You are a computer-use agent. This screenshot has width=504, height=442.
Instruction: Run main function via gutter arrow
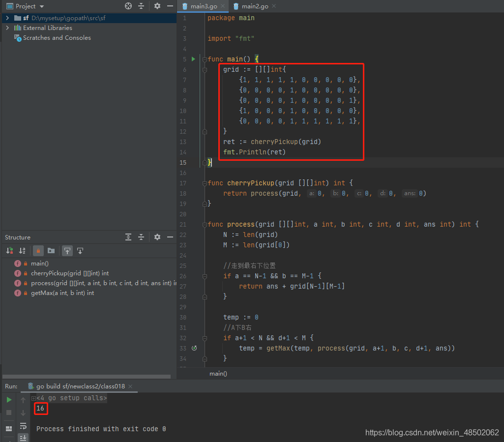[x=193, y=59]
